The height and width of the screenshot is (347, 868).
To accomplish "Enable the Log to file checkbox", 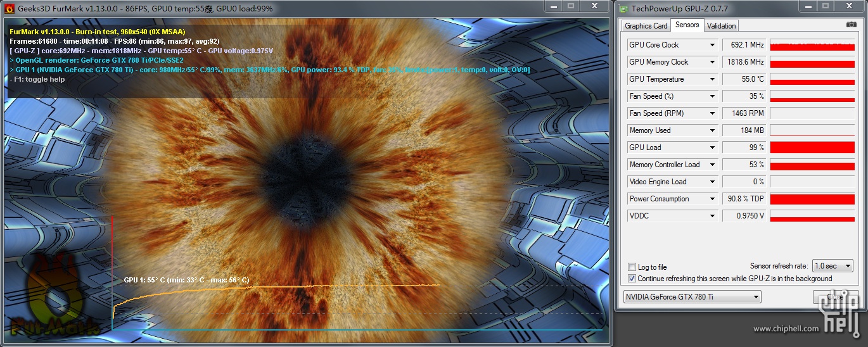I will pos(632,267).
